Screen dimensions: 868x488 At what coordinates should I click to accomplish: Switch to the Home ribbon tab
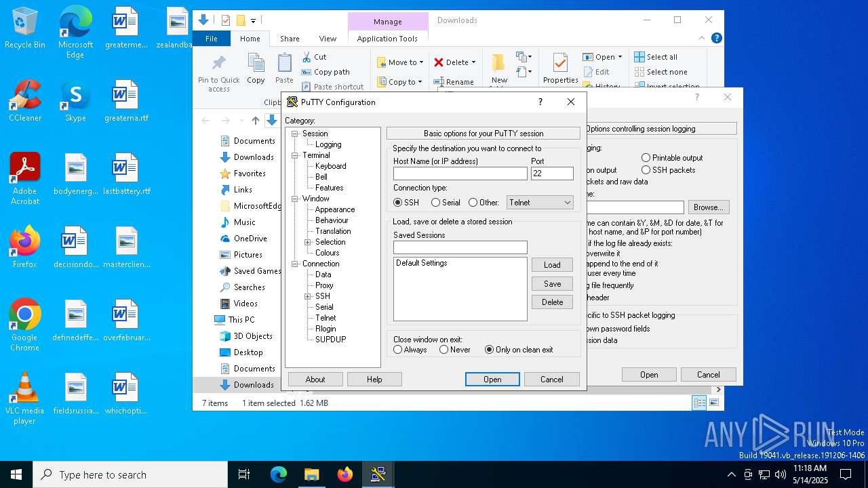coord(250,39)
